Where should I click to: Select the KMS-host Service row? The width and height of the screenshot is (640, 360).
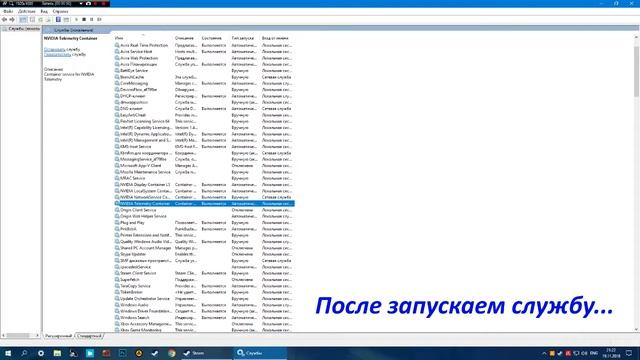pyautogui.click(x=204, y=147)
